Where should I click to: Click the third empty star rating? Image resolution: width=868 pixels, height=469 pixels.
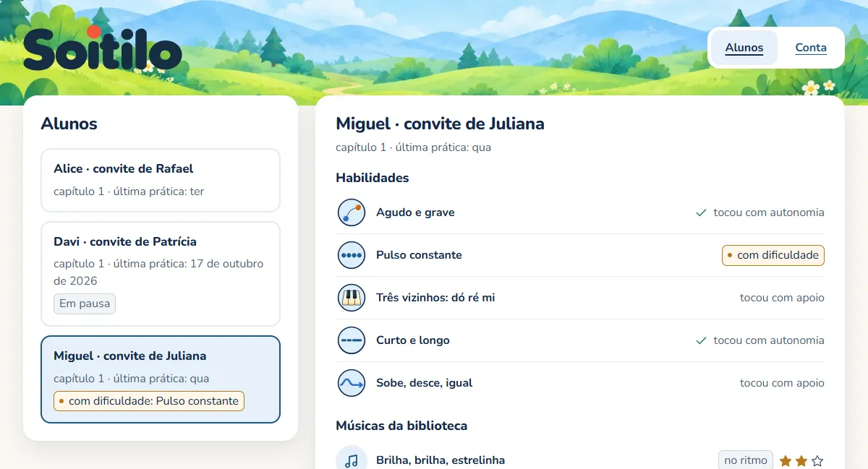tap(817, 461)
